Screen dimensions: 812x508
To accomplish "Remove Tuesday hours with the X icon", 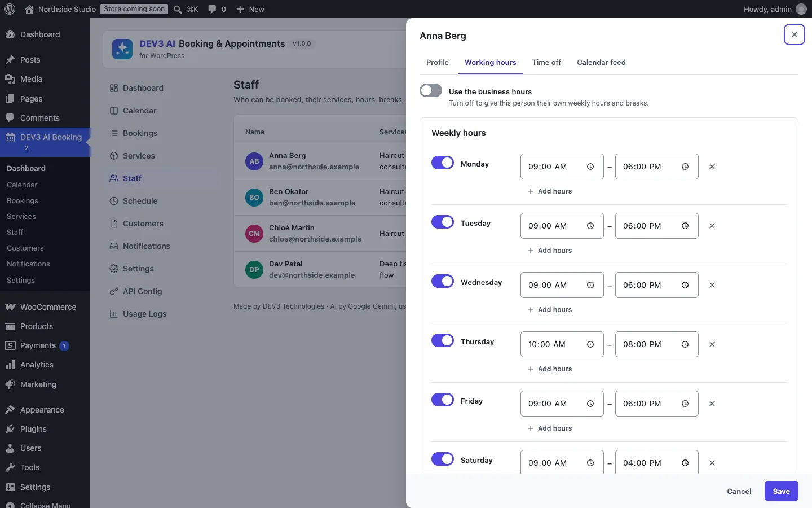I will click(x=712, y=226).
